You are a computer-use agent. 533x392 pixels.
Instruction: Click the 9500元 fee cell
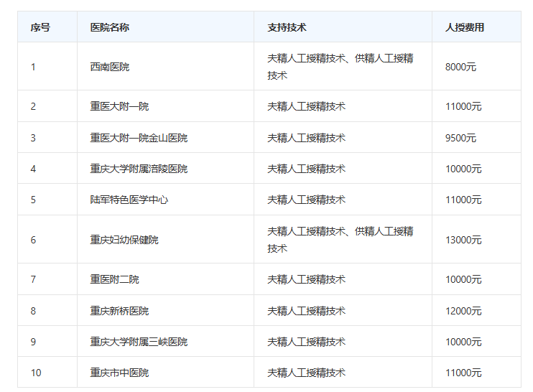[x=460, y=138]
